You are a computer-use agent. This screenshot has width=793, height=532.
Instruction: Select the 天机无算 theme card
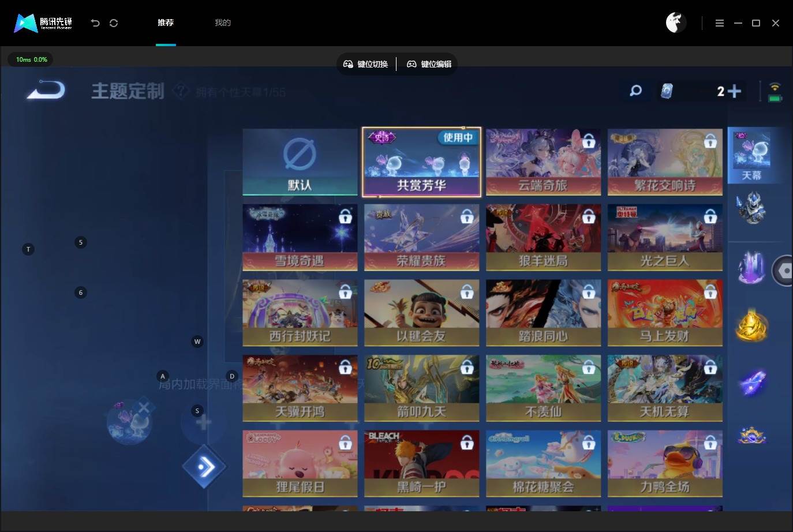[x=665, y=388]
